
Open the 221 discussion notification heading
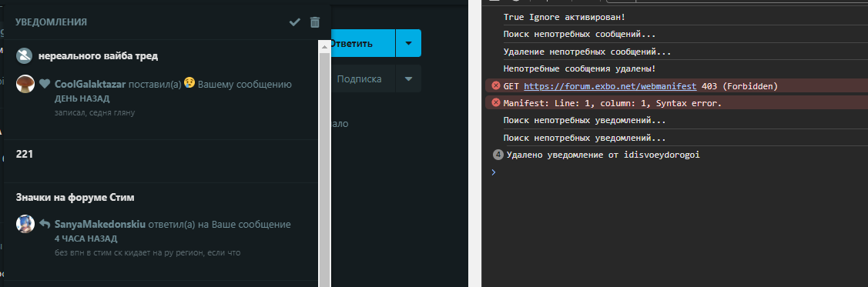(25, 155)
